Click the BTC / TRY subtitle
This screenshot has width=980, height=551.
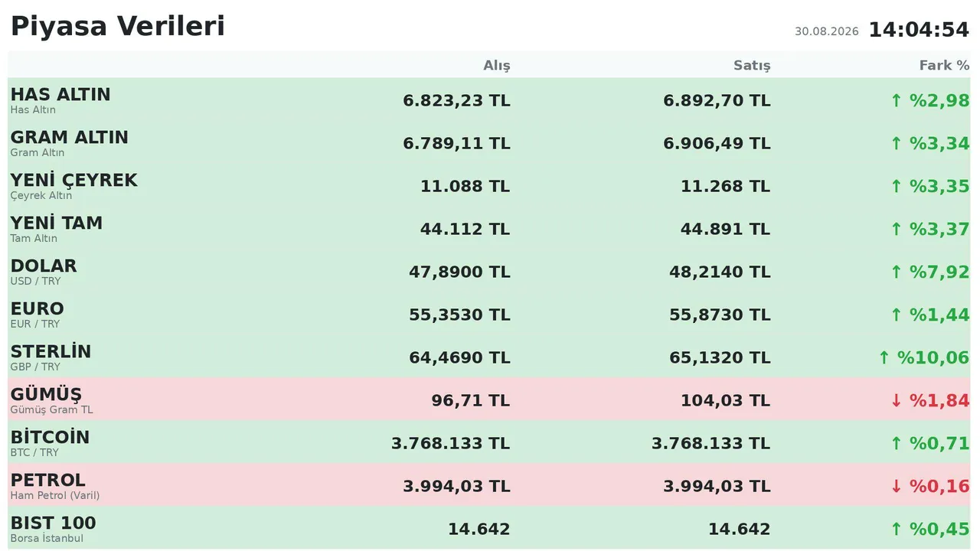pos(34,452)
